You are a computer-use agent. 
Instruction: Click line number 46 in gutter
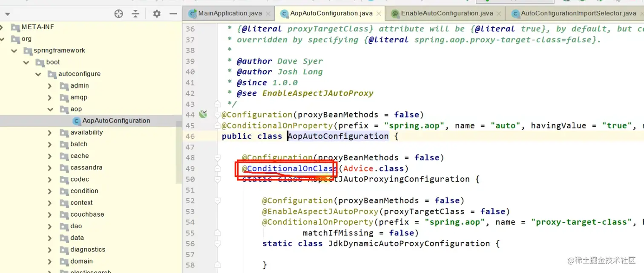(190, 136)
